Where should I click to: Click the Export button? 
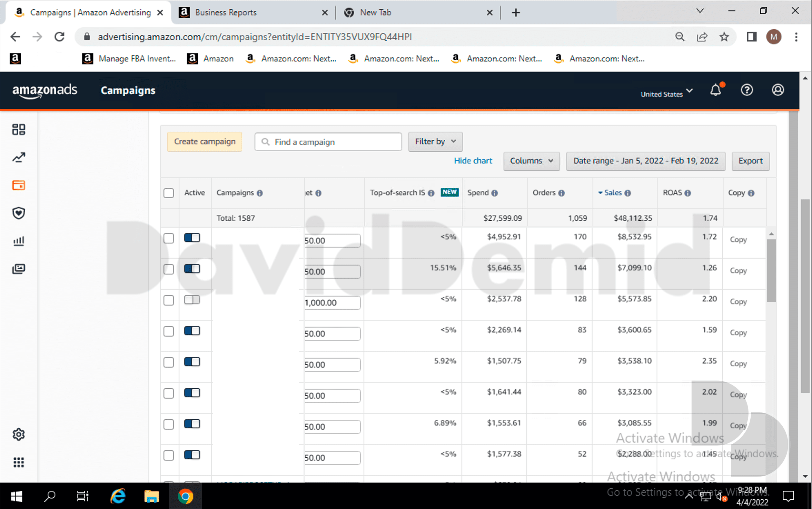pyautogui.click(x=751, y=161)
